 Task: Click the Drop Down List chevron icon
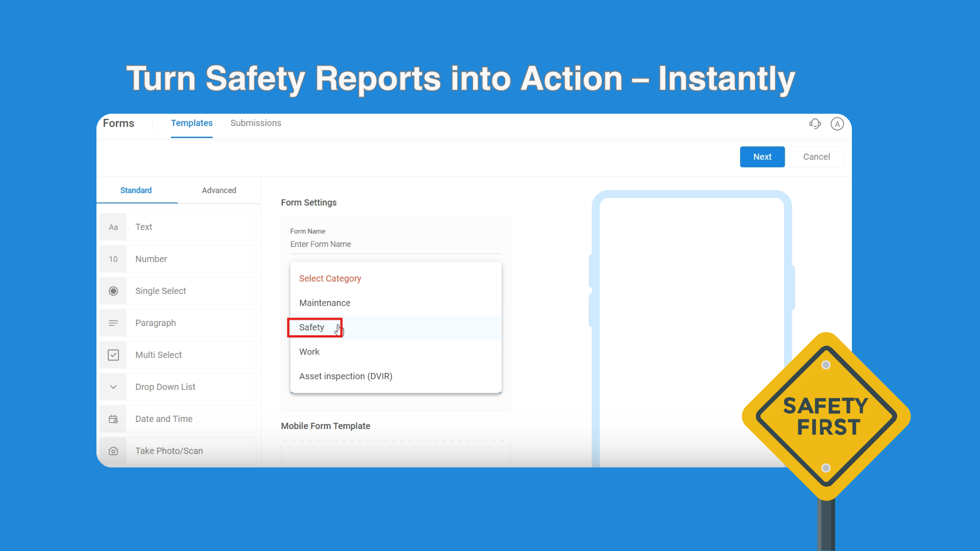point(113,387)
